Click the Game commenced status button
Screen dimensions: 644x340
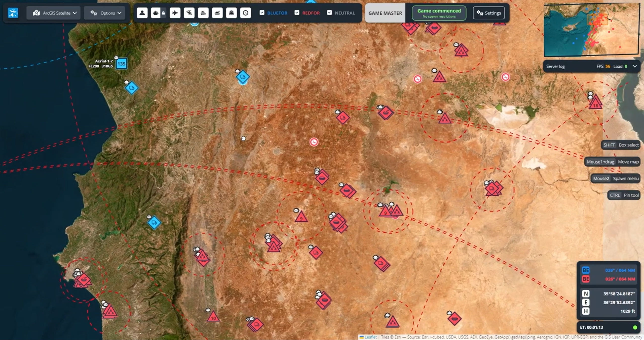pyautogui.click(x=439, y=13)
